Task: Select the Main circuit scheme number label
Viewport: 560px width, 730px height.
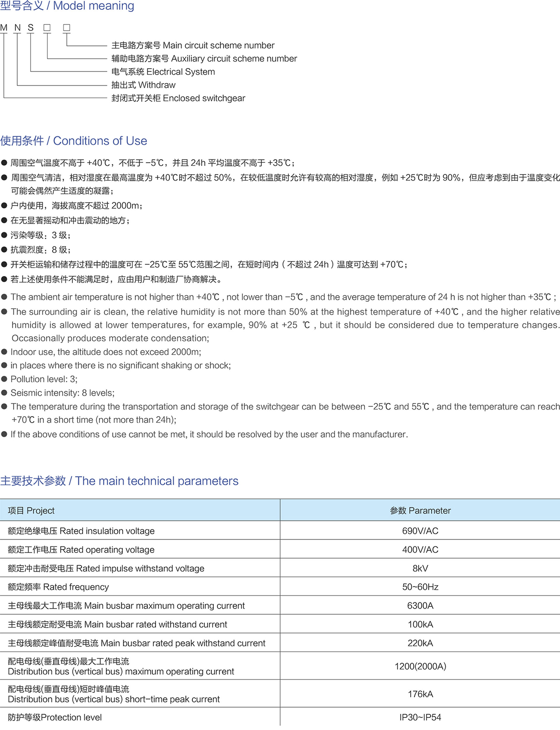Action: [193, 45]
